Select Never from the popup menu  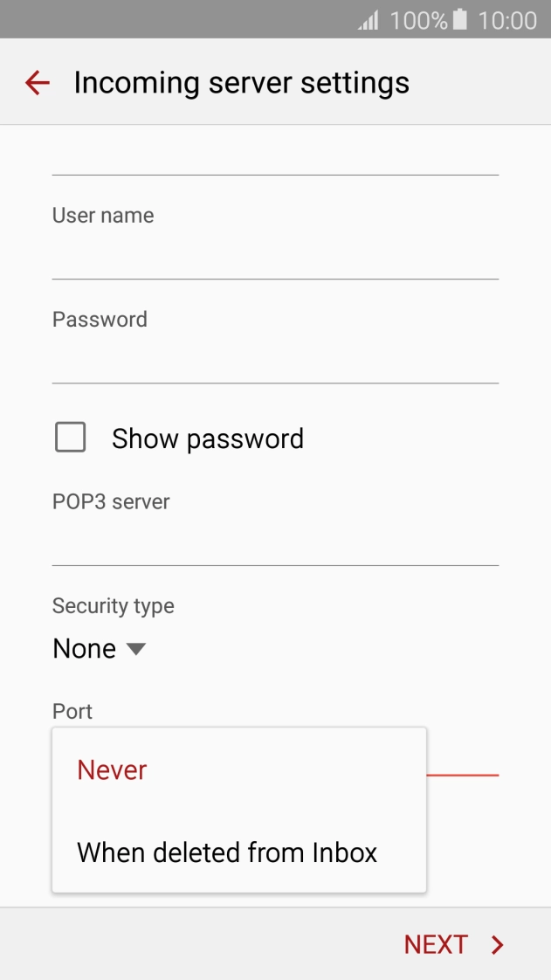click(112, 770)
